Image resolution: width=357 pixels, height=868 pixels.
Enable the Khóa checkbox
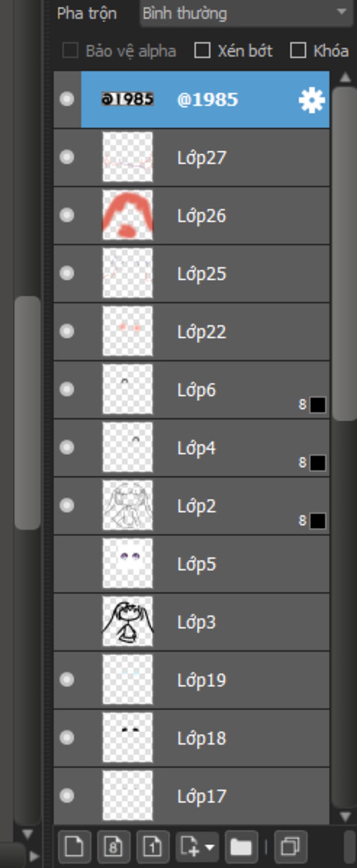pyautogui.click(x=298, y=51)
